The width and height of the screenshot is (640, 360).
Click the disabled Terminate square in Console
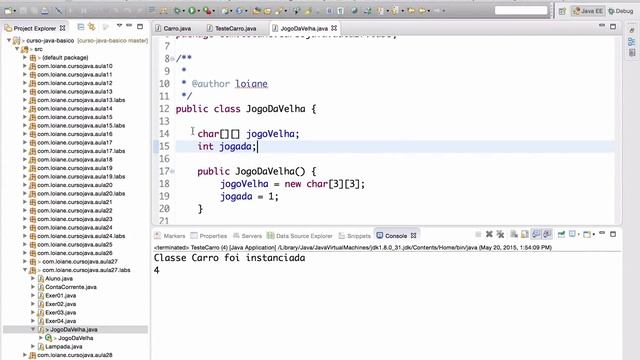point(478,234)
